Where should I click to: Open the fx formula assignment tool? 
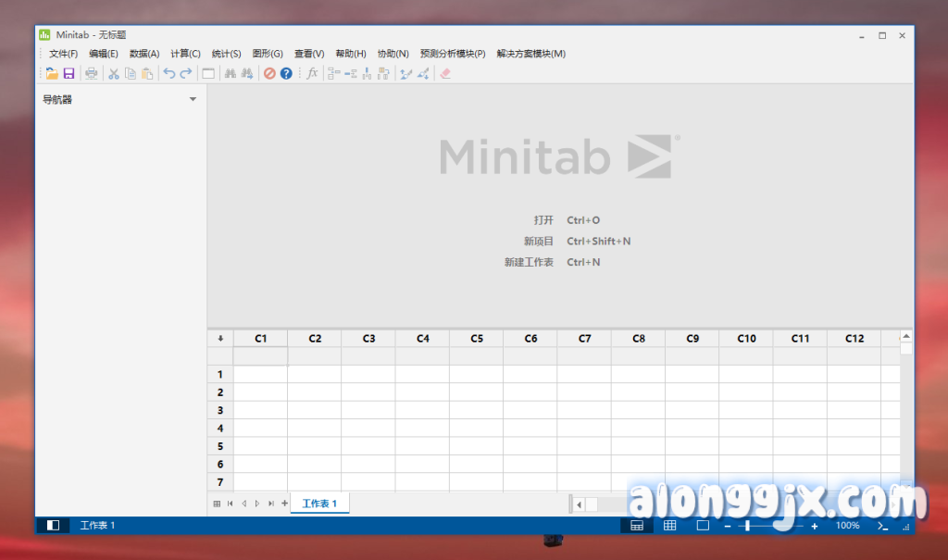tap(312, 73)
